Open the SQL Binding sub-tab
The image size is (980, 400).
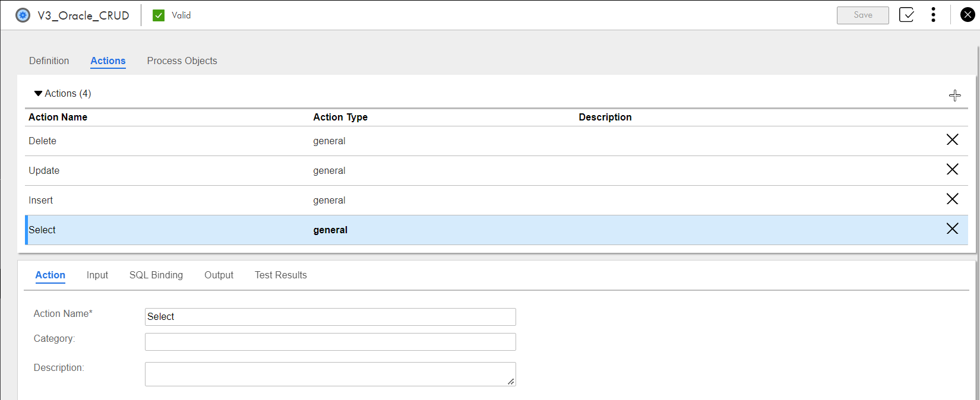click(156, 275)
